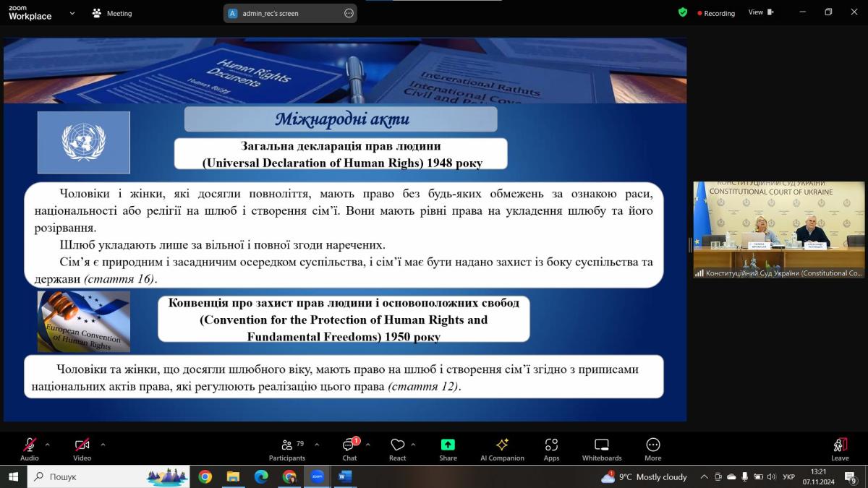Switch to Zoom taskbar icon
The image size is (868, 488).
317,476
